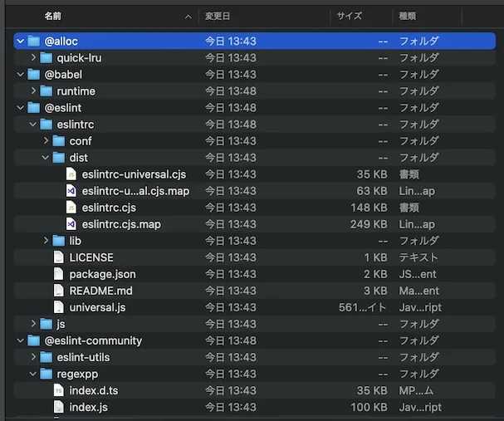This screenshot has height=421, width=504.
Task: Click the @eslint-community folder icon
Action: [x=34, y=340]
